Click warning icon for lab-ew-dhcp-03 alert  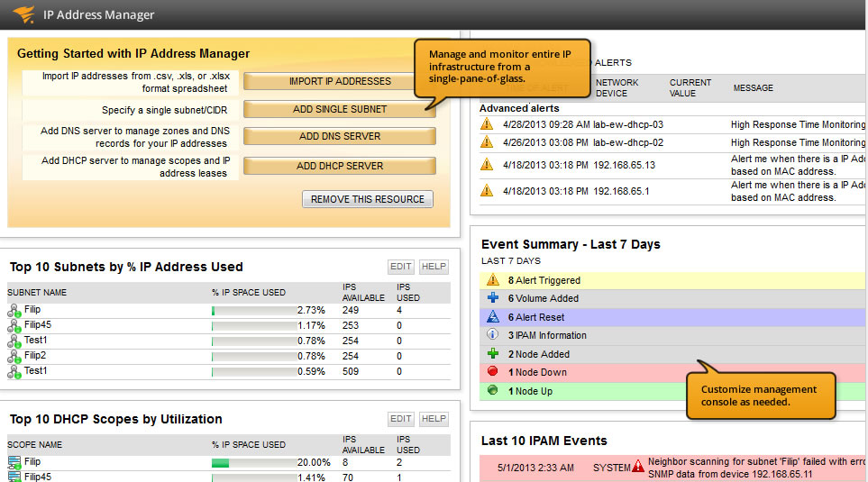pos(487,124)
